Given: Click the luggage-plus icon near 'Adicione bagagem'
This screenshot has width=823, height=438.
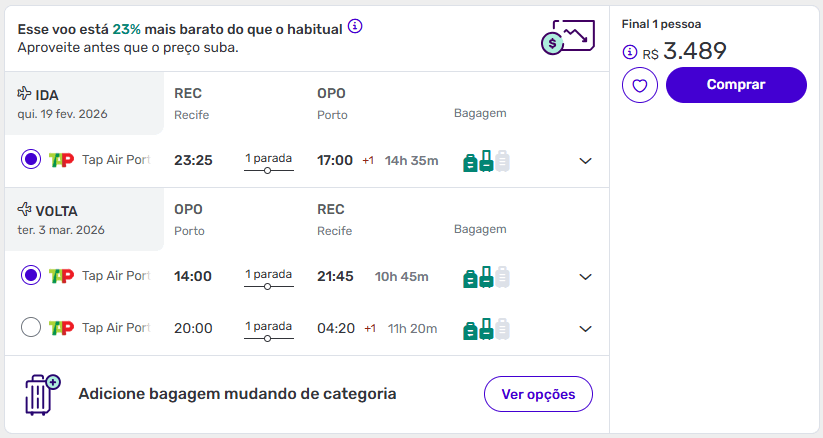Looking at the screenshot, I should click(x=41, y=394).
